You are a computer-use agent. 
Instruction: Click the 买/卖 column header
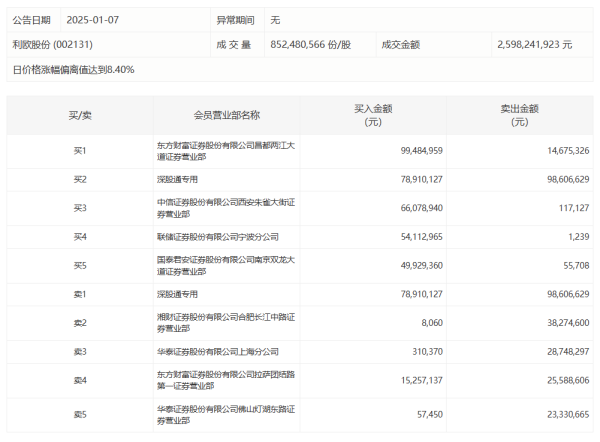[80, 115]
